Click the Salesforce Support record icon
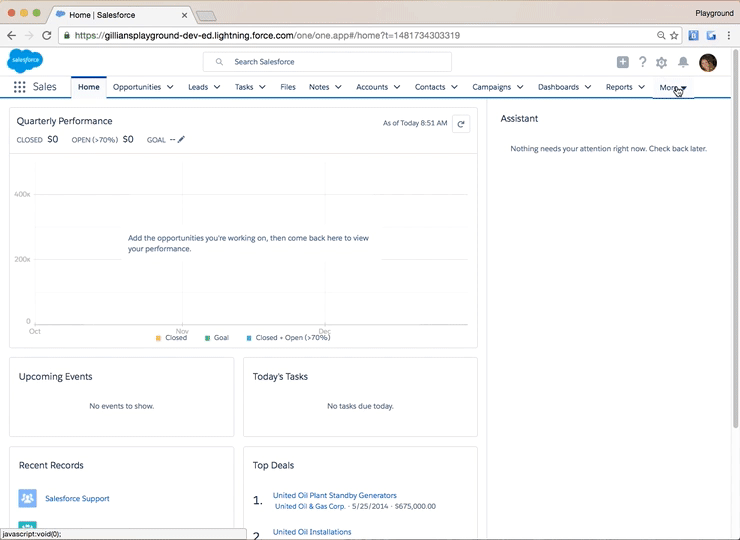This screenshot has width=740, height=540. [x=27, y=498]
